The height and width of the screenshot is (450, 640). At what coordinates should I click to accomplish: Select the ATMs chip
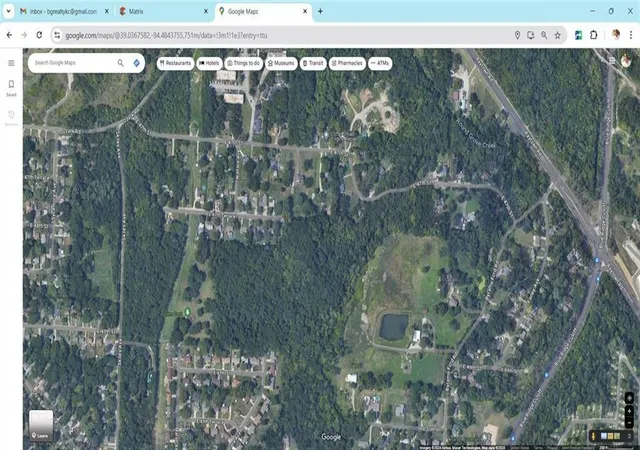(380, 63)
